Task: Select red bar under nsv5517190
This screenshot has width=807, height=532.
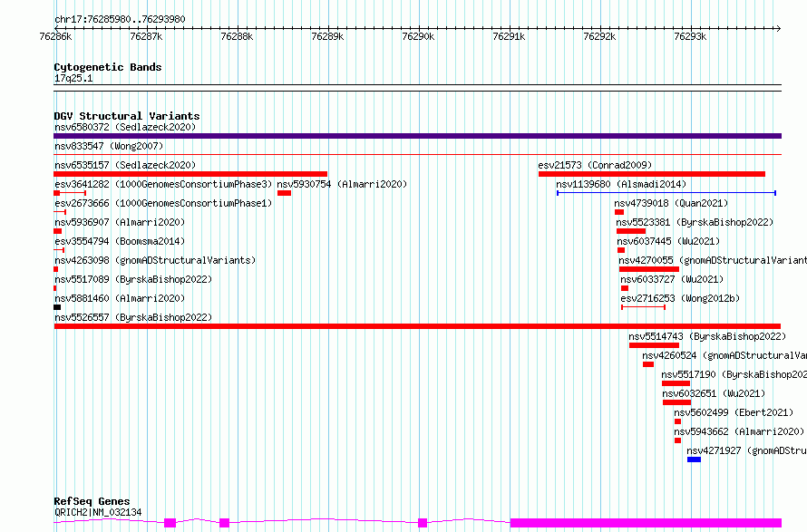Action: pyautogui.click(x=676, y=383)
